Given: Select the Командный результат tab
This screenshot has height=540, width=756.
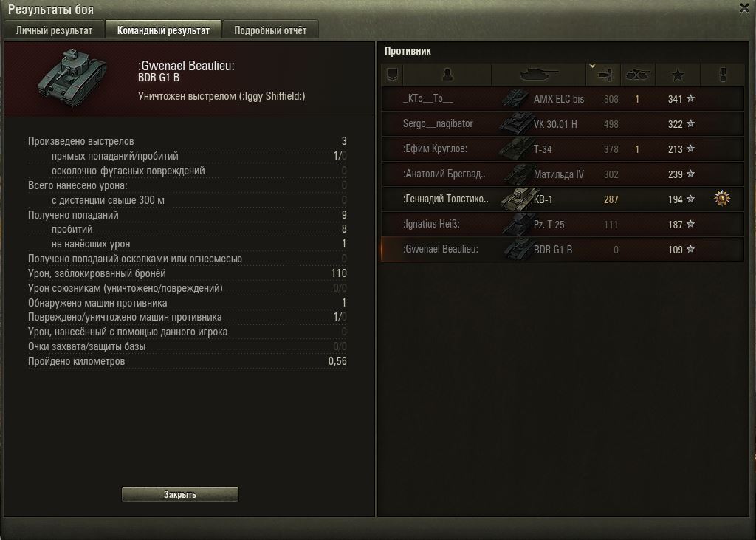Looking at the screenshot, I should (163, 30).
